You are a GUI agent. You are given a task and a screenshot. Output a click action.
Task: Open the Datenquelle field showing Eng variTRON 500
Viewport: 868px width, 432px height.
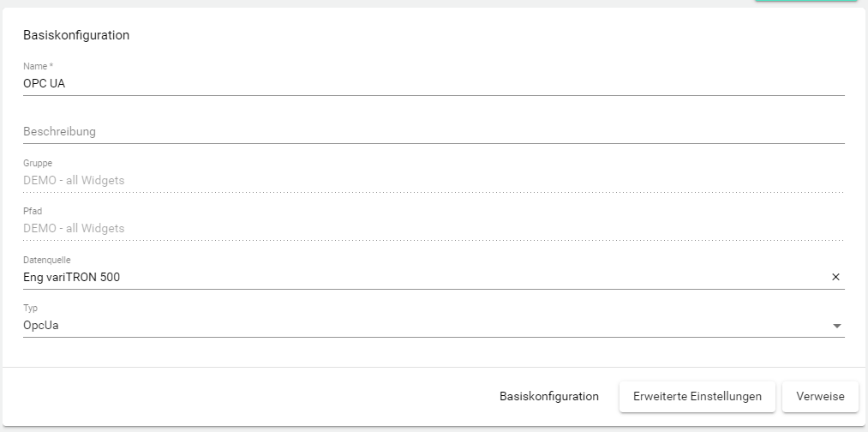coord(420,277)
